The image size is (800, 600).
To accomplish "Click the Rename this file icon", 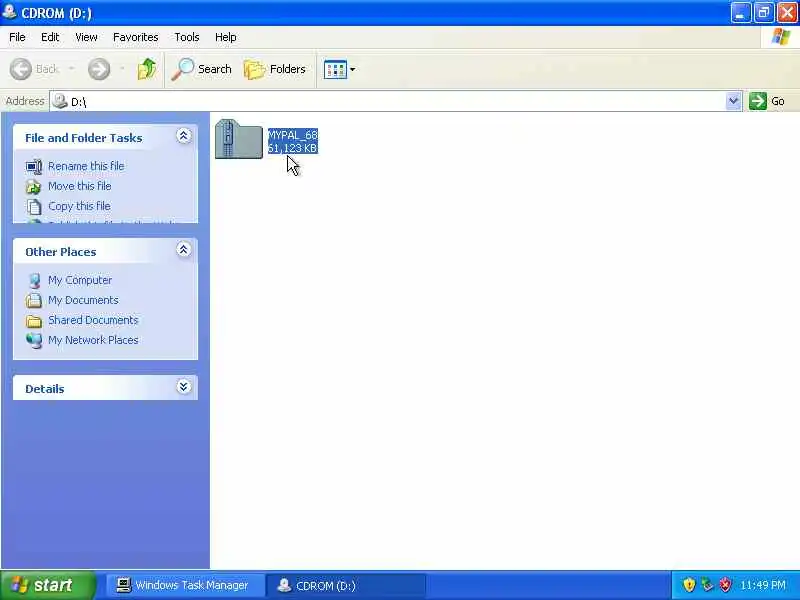I will coord(34,167).
